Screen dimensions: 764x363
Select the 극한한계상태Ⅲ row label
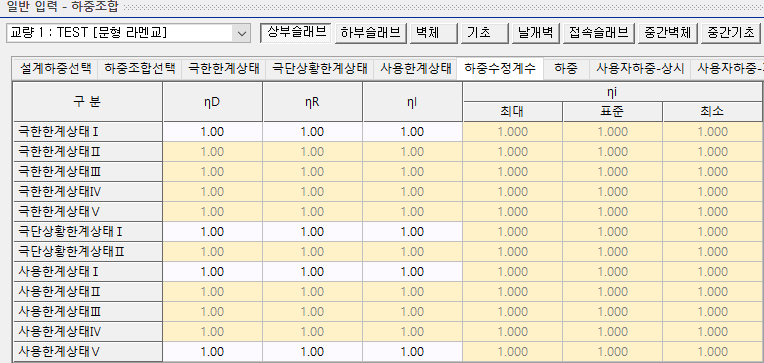(88, 172)
